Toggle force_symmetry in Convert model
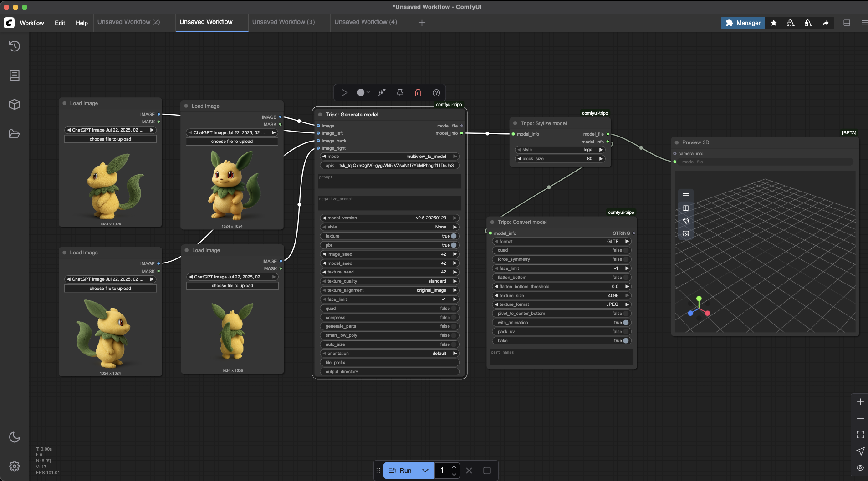This screenshot has width=868, height=481. point(562,259)
